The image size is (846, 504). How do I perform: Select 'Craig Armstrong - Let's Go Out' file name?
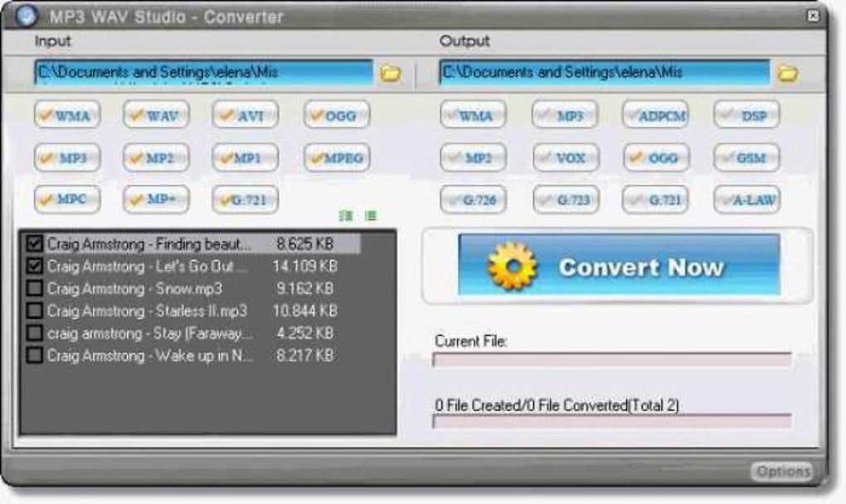pyautogui.click(x=148, y=266)
